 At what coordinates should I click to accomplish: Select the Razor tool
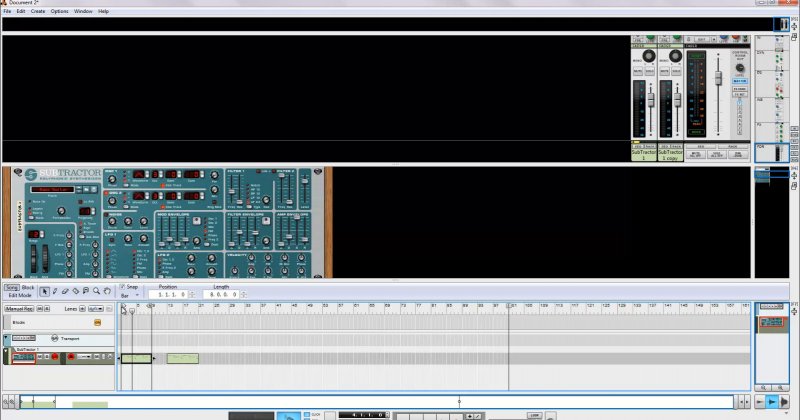tap(76, 291)
